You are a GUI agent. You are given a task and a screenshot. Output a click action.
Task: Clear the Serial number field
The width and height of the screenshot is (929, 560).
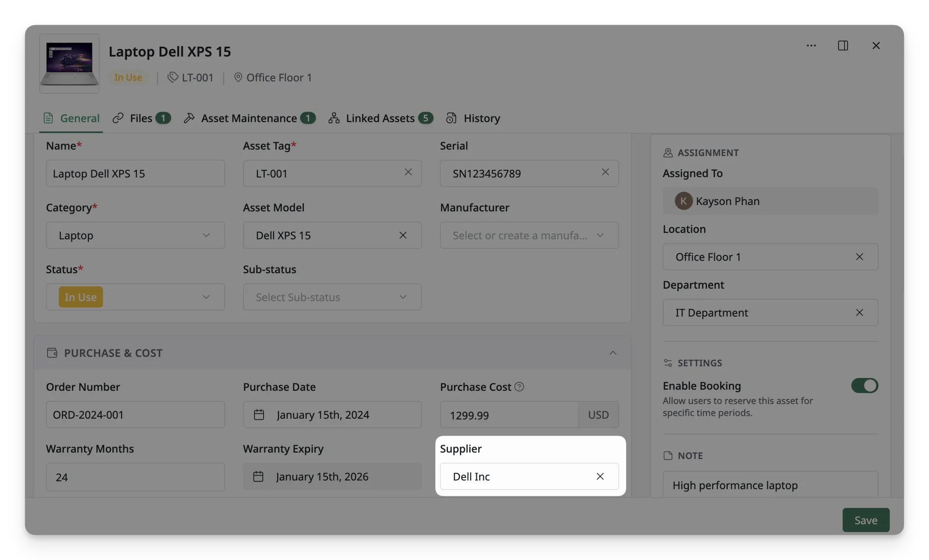pos(605,172)
